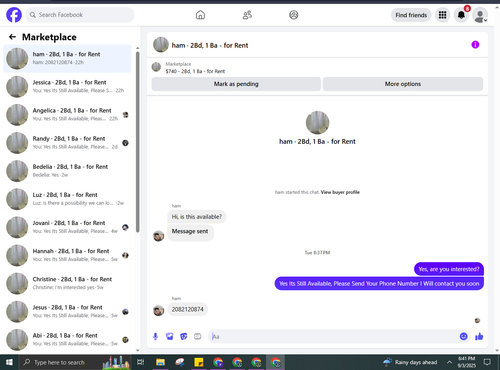The image size is (500, 370).
Task: Open Luz's rental conversation
Action: [67, 199]
